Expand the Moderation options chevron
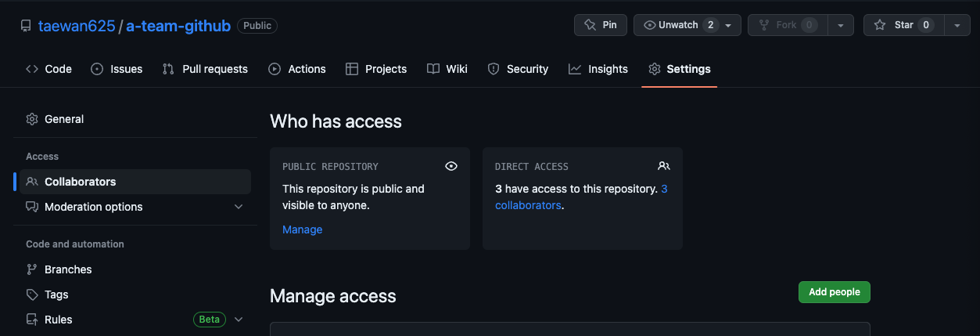Viewport: 980px width, 336px height. coord(239,207)
